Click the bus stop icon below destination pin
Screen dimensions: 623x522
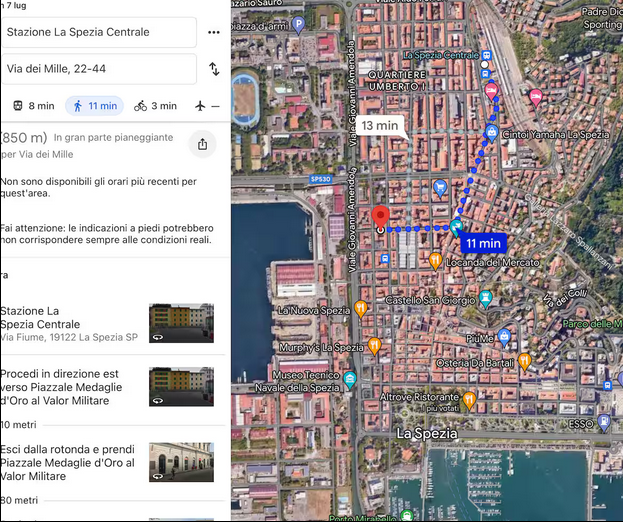pos(385,259)
